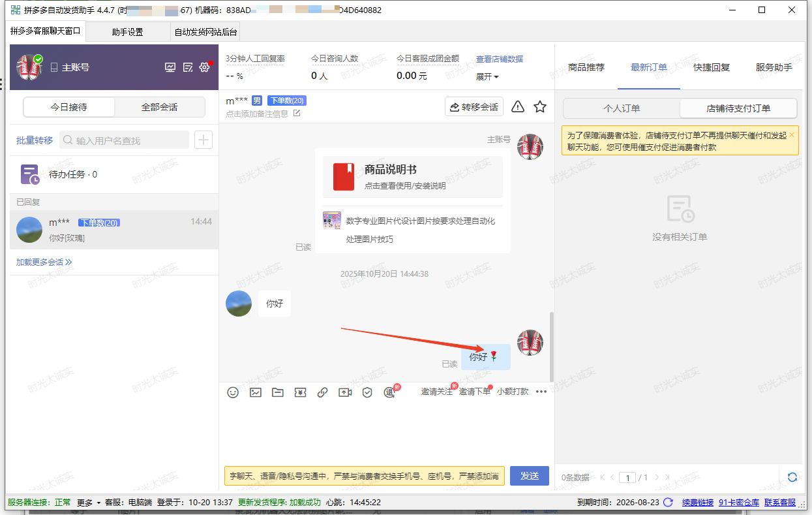
Task: Click the warning triangle report icon
Action: click(518, 106)
